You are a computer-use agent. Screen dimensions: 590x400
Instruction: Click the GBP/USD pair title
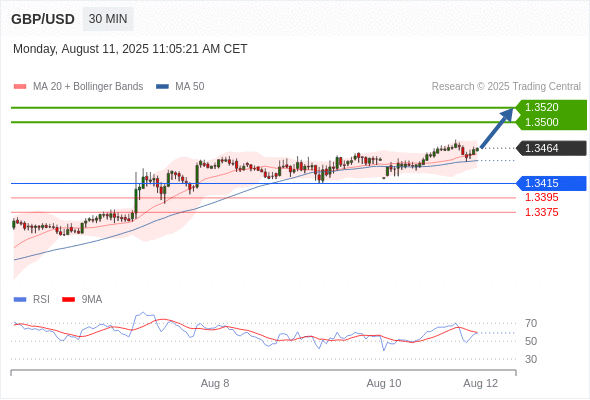(x=43, y=19)
